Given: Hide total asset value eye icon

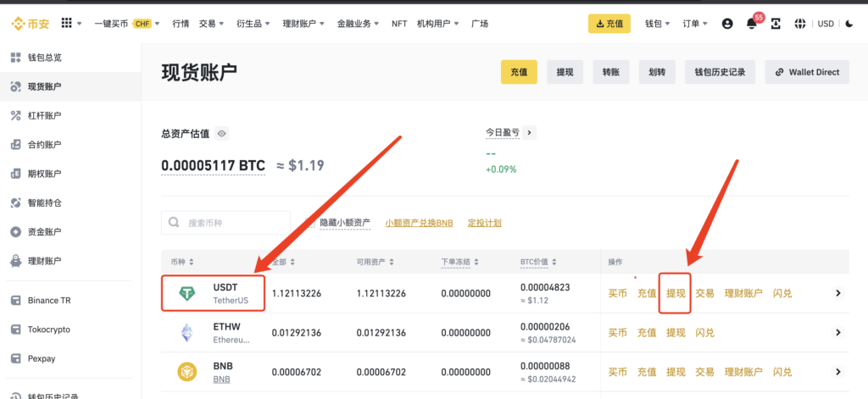Looking at the screenshot, I should (222, 133).
